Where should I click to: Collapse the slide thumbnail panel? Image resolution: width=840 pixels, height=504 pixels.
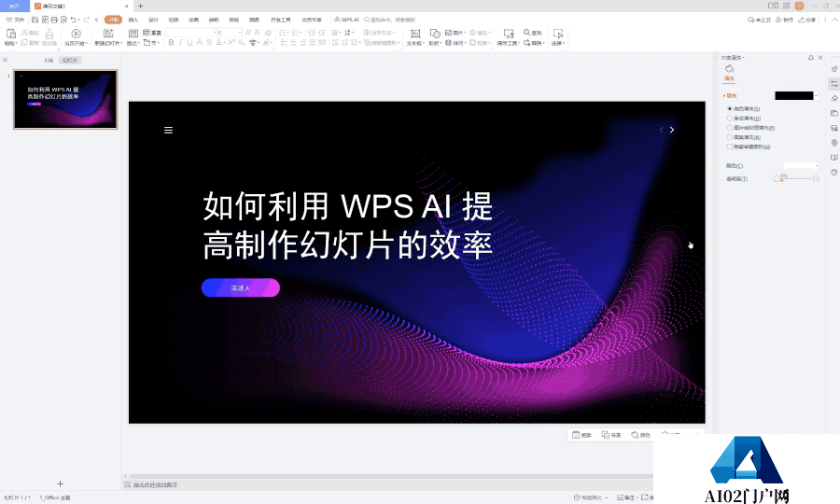[6, 60]
